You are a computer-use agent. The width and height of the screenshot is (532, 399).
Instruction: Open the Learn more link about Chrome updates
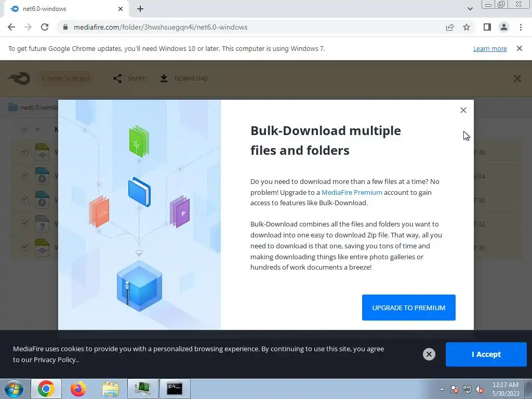(490, 48)
